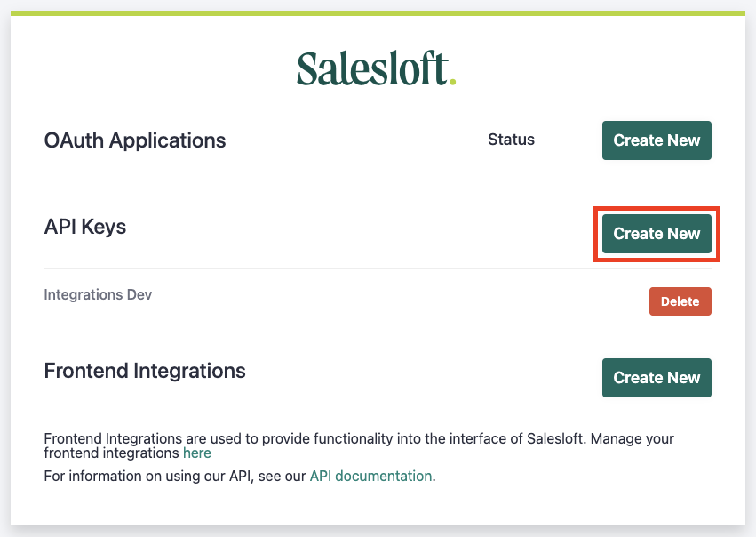Select the Frontend Integrations heading
Image resolution: width=756 pixels, height=537 pixels.
(145, 371)
